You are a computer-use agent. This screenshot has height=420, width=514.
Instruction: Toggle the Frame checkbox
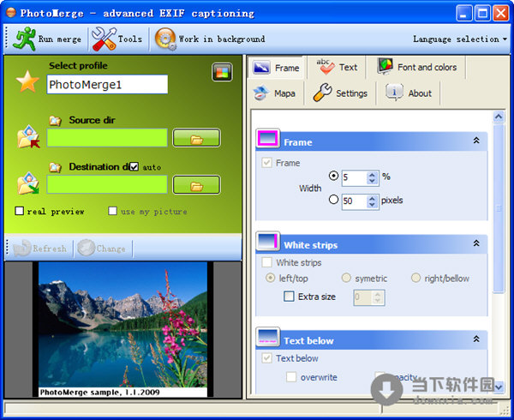[x=266, y=163]
